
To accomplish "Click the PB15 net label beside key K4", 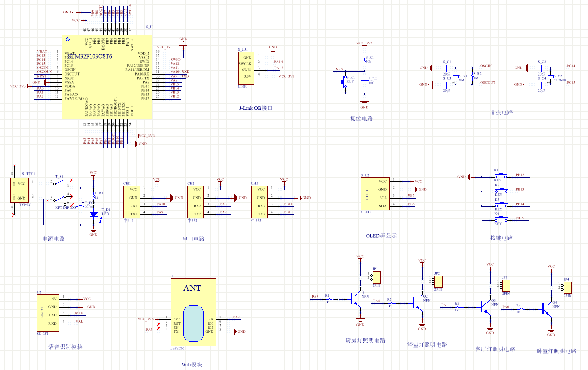I will (x=519, y=218).
